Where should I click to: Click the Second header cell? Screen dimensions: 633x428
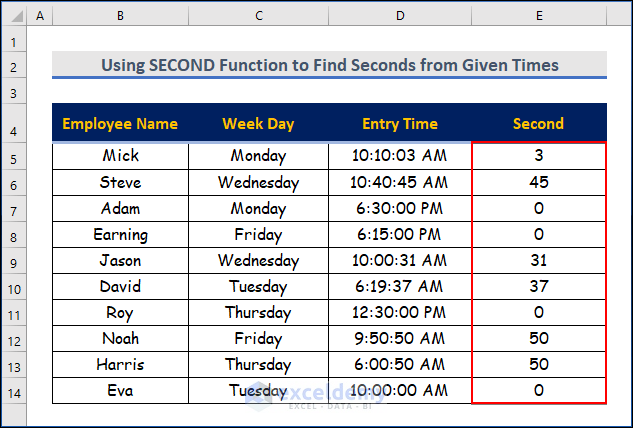click(538, 124)
